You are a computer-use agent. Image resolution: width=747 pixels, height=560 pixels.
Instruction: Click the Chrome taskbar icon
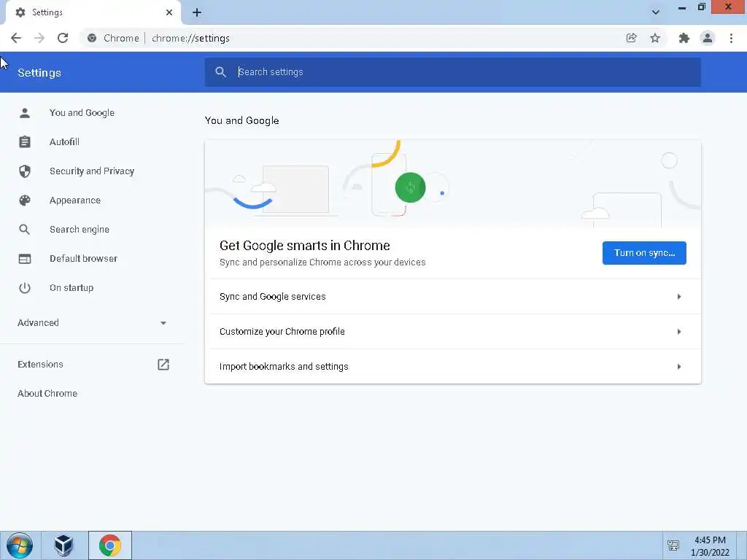(110, 545)
